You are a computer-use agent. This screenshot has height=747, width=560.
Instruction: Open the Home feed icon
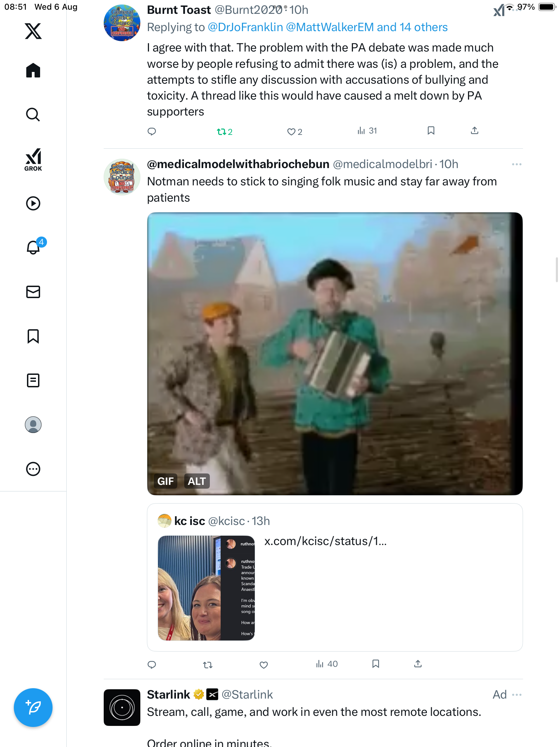point(33,71)
